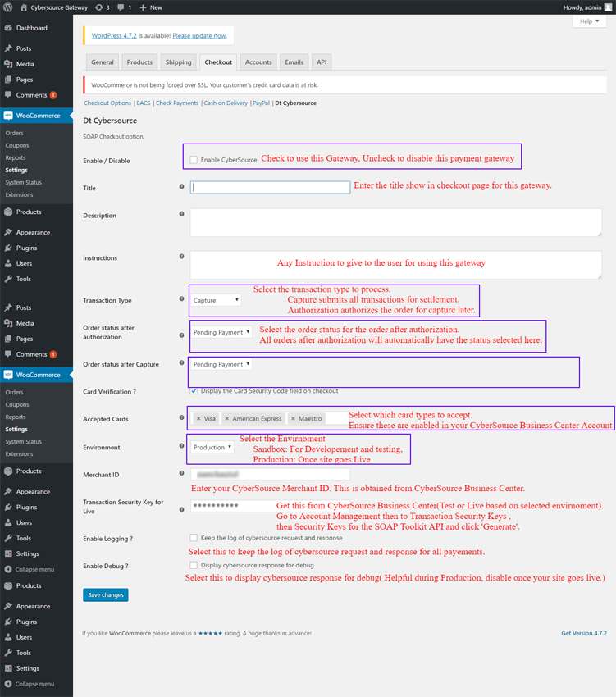The height and width of the screenshot is (697, 616).
Task: Click the admin avatar next to Howdy
Action: click(x=608, y=7)
